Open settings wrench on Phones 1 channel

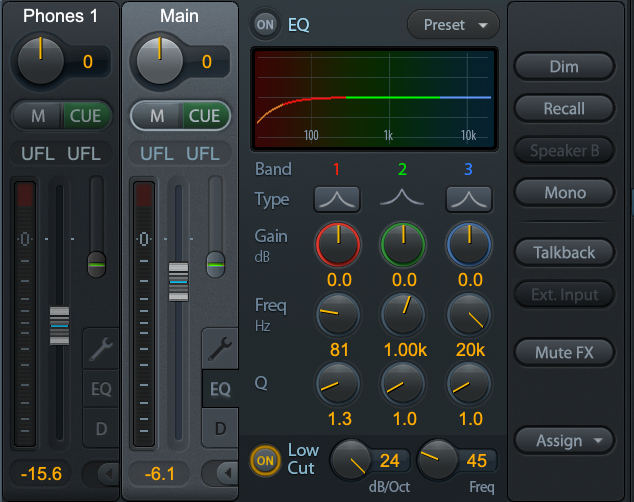[101, 348]
